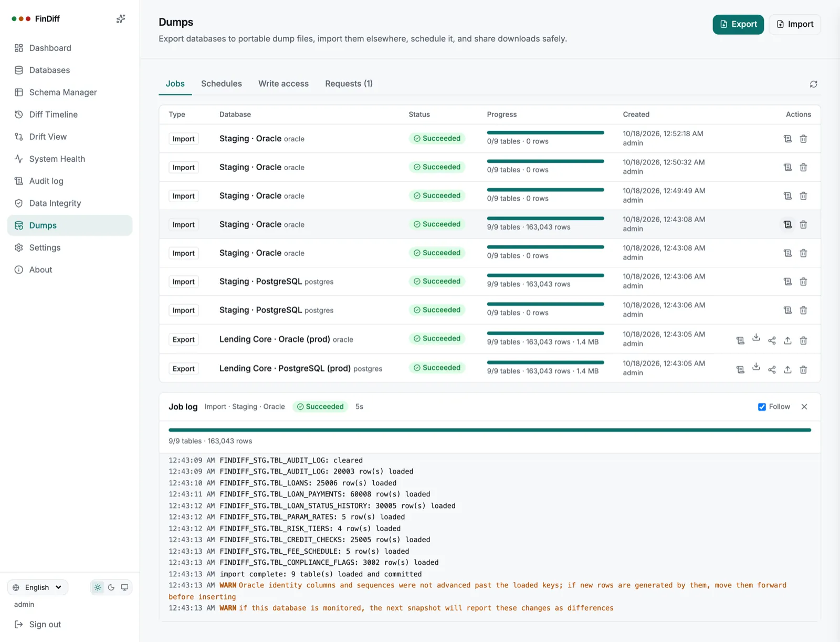This screenshot has height=642, width=840.
Task: Go to Schema Manager
Action: [x=70, y=92]
